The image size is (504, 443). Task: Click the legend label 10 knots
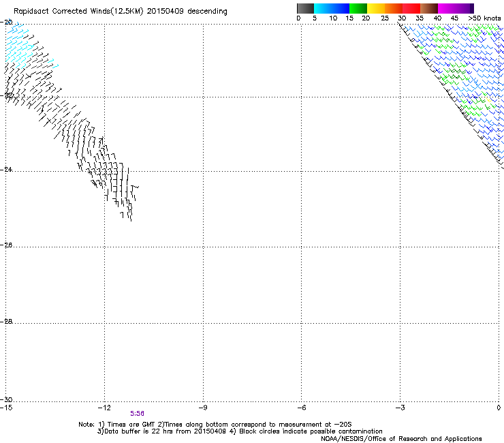[x=333, y=18]
